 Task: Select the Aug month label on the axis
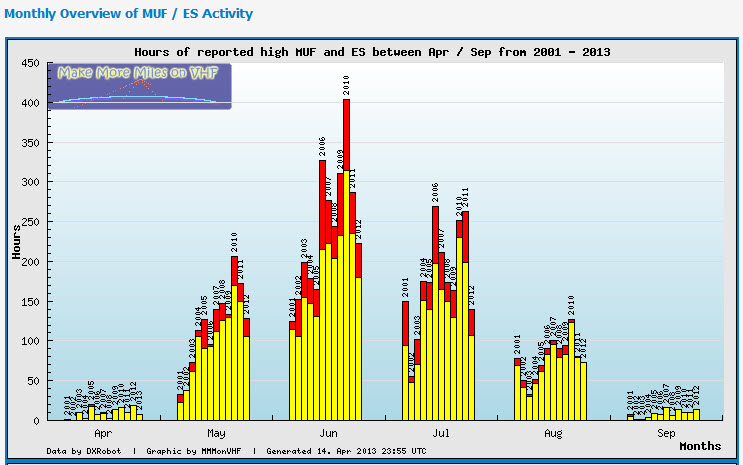[x=553, y=434]
